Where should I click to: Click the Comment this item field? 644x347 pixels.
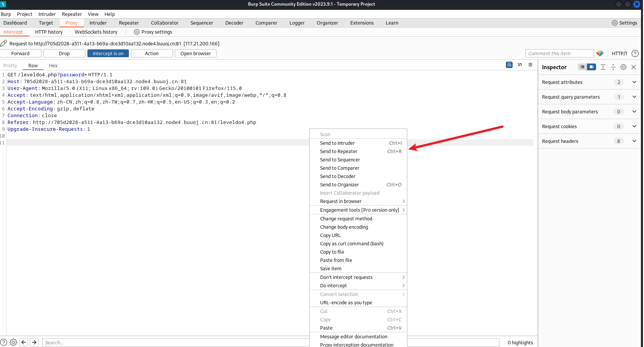(x=559, y=53)
